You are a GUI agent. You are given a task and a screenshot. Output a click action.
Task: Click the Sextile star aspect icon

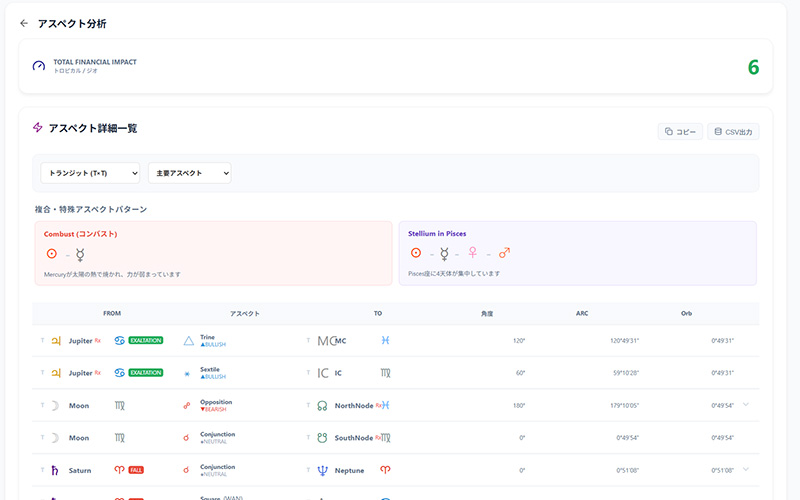(x=188, y=373)
